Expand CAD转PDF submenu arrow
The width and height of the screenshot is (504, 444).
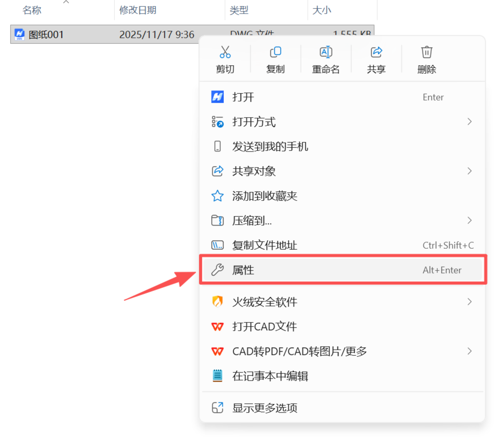click(x=469, y=351)
